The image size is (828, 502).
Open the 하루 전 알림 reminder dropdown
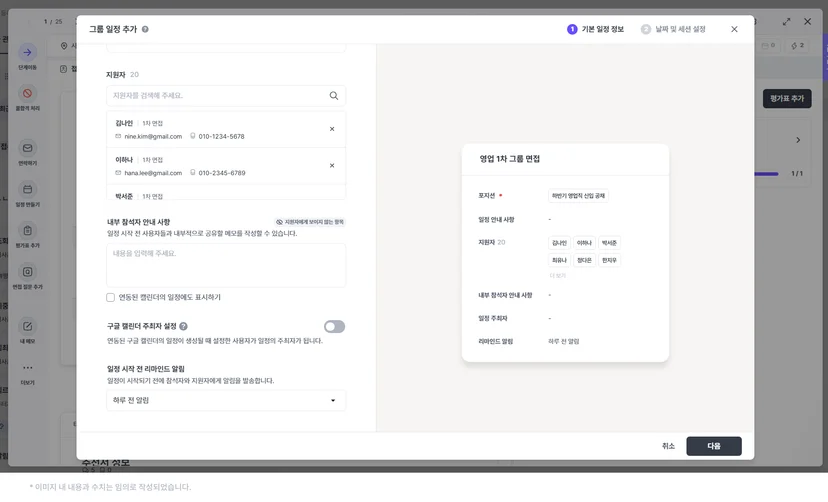[226, 400]
